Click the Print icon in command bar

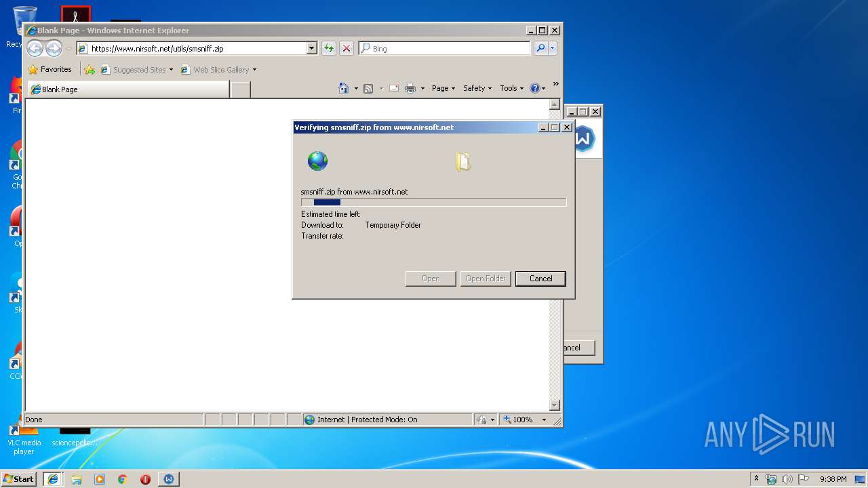pos(410,88)
